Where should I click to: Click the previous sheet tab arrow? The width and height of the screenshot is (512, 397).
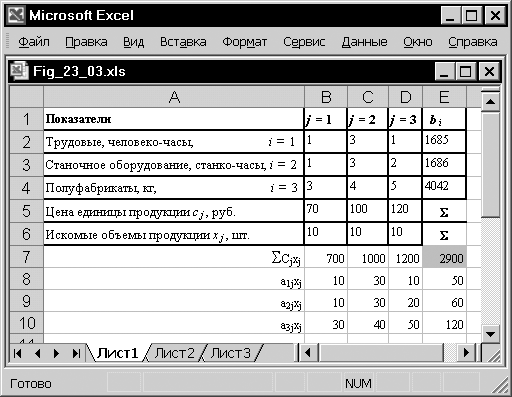(37, 353)
